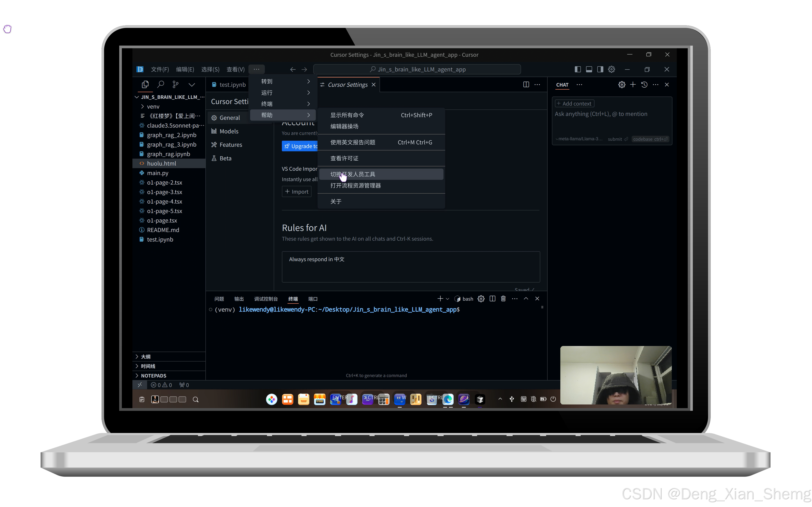Open chat history clock icon
812x507 pixels.
[644, 85]
